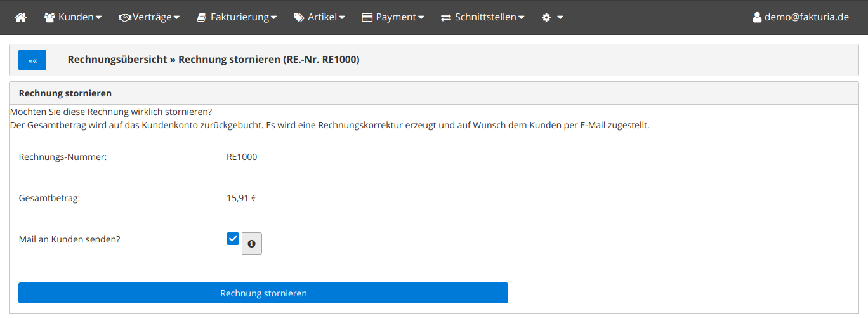Viewport: 868px width, 318px height.
Task: Click the Payment credit card icon
Action: (x=367, y=18)
